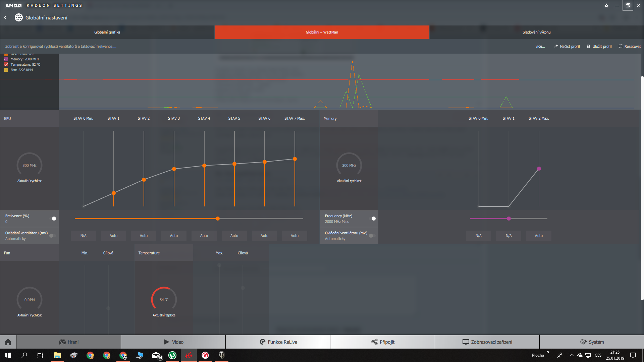
Task: Click the star favorites icon
Action: (606, 5)
